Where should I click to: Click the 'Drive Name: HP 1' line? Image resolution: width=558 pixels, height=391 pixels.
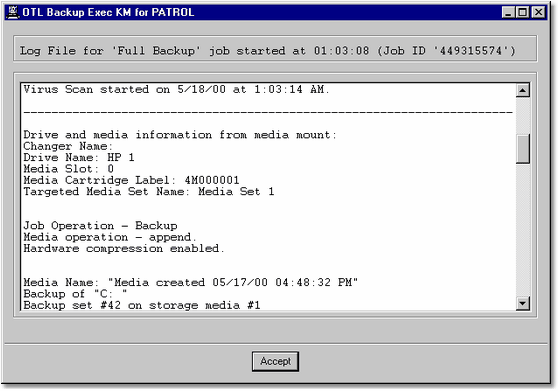[79, 158]
